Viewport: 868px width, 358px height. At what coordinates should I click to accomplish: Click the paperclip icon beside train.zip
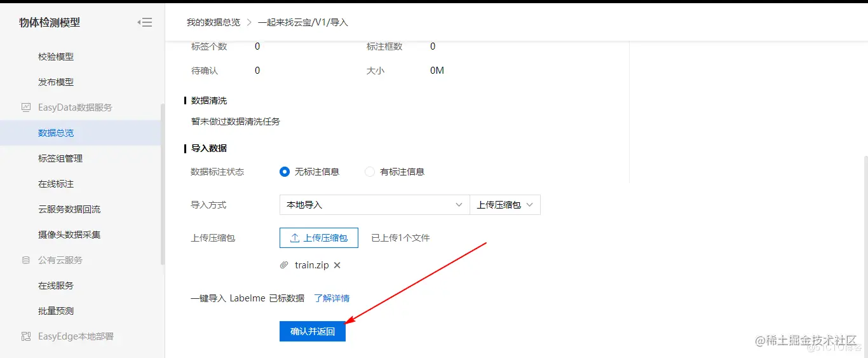[285, 265]
